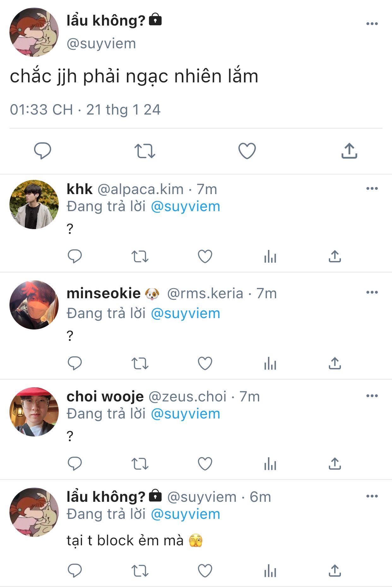Open @suyviem mention in choi wooje's reply
The height and width of the screenshot is (587, 392).
pyautogui.click(x=186, y=414)
